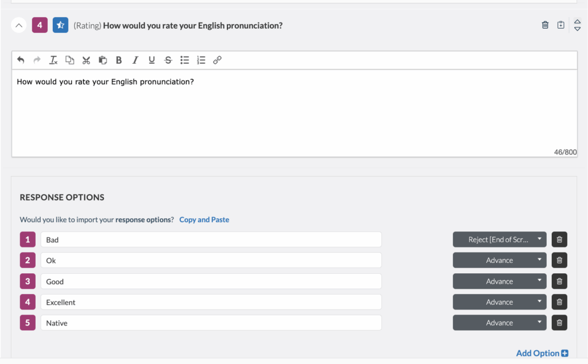Image resolution: width=588 pixels, height=364 pixels.
Task: Open the Reject logic dropdown for Bad
Action: click(499, 239)
